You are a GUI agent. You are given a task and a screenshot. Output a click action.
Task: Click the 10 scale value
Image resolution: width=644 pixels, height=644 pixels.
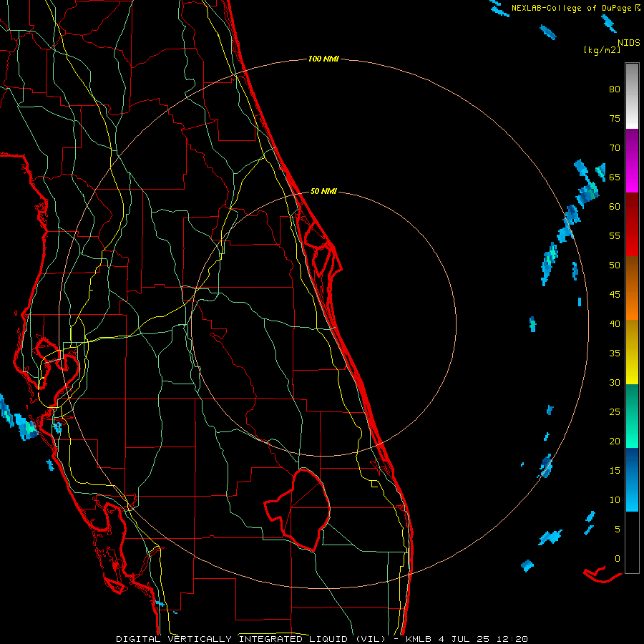click(615, 500)
